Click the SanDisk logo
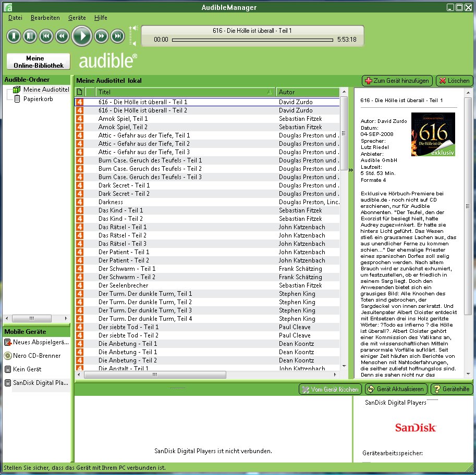Image resolution: width=476 pixels, height=475 pixels. 416,428
